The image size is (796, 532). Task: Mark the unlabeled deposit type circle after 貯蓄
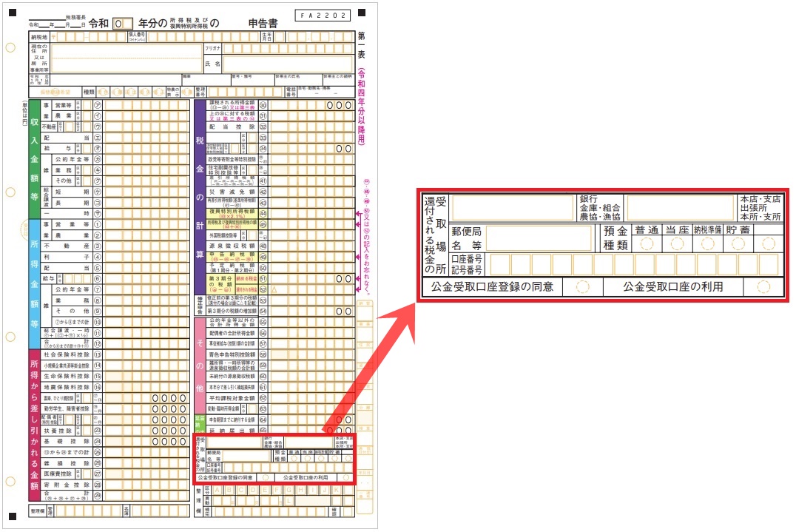(x=769, y=244)
